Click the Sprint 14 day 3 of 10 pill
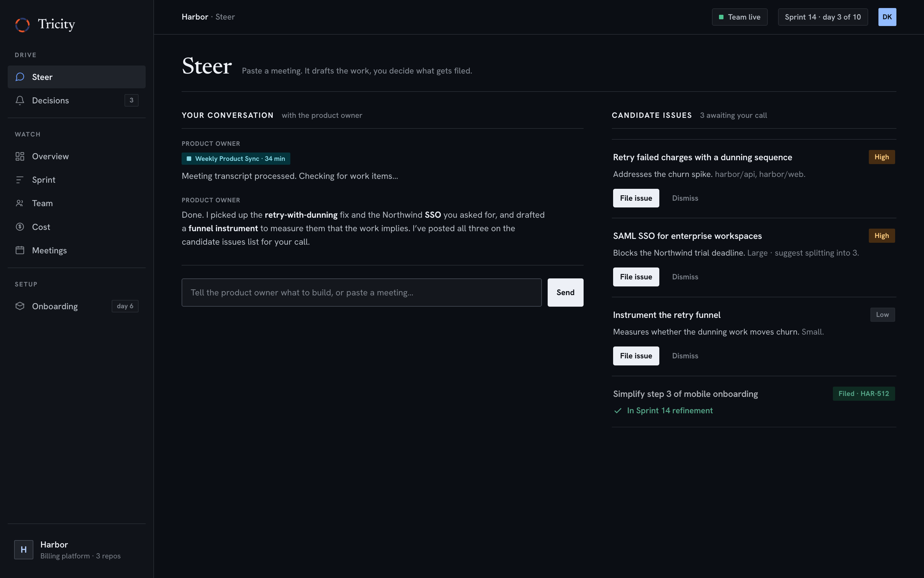This screenshot has width=924, height=578. pos(823,17)
